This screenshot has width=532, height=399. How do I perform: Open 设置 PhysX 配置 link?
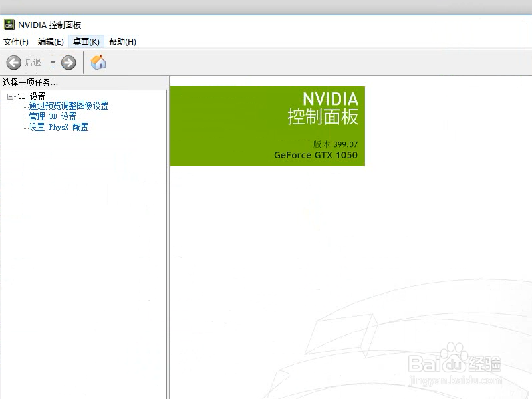tap(59, 127)
